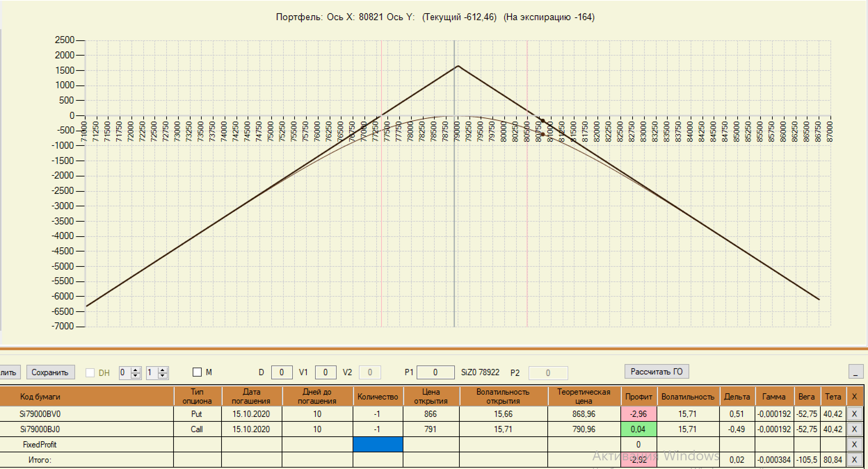
Task: Collapse panel with underscore button
Action: (x=855, y=372)
